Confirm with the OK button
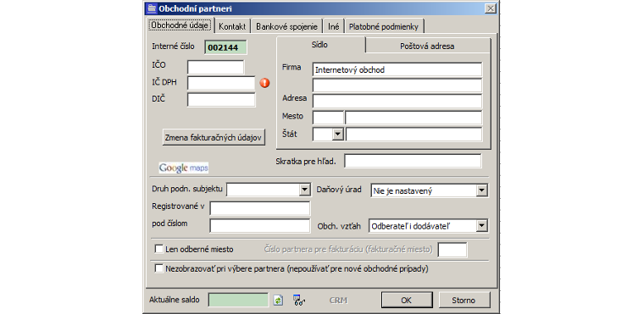 pyautogui.click(x=406, y=300)
